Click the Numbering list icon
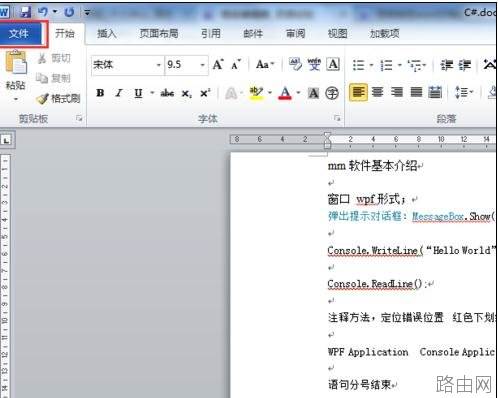Screen dimensions: 498x398 pos(386,65)
